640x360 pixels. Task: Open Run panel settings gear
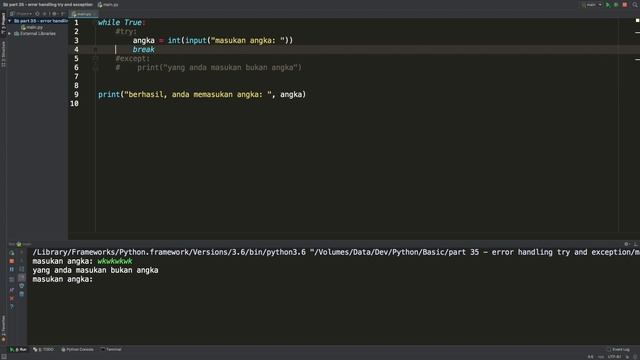click(x=627, y=244)
